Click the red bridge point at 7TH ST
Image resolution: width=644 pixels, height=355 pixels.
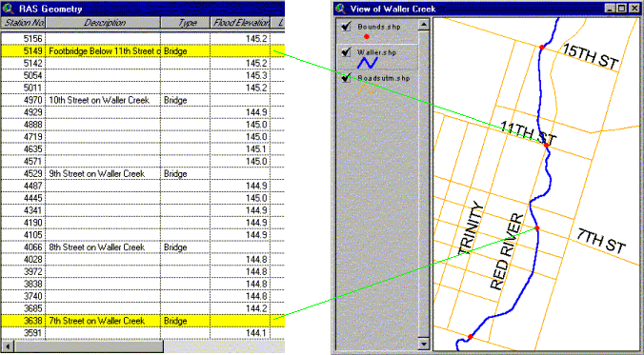536,228
